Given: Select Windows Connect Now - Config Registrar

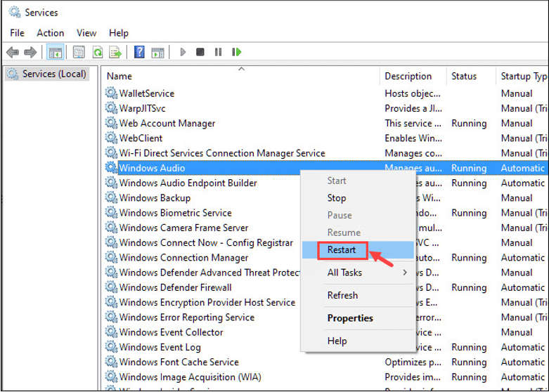Looking at the screenshot, I should 206,242.
